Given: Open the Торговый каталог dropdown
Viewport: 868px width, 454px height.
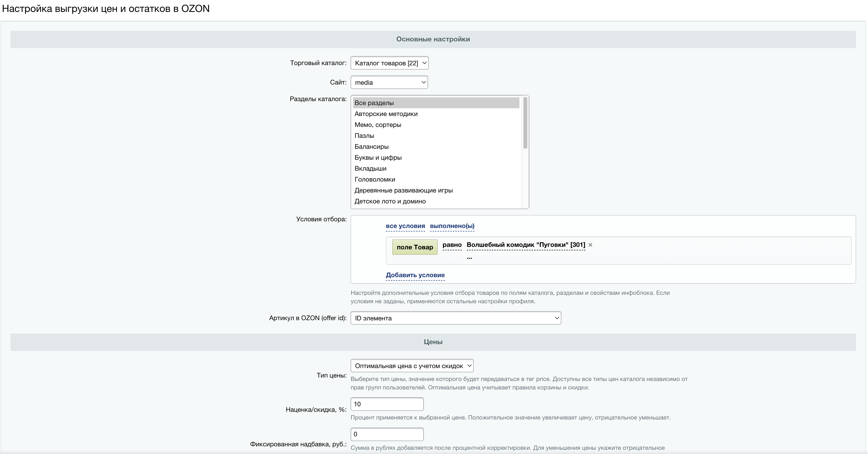Looking at the screenshot, I should coord(390,63).
